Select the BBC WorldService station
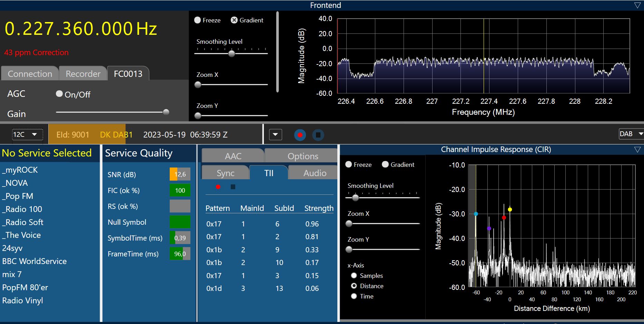This screenshot has width=644, height=324. point(34,261)
